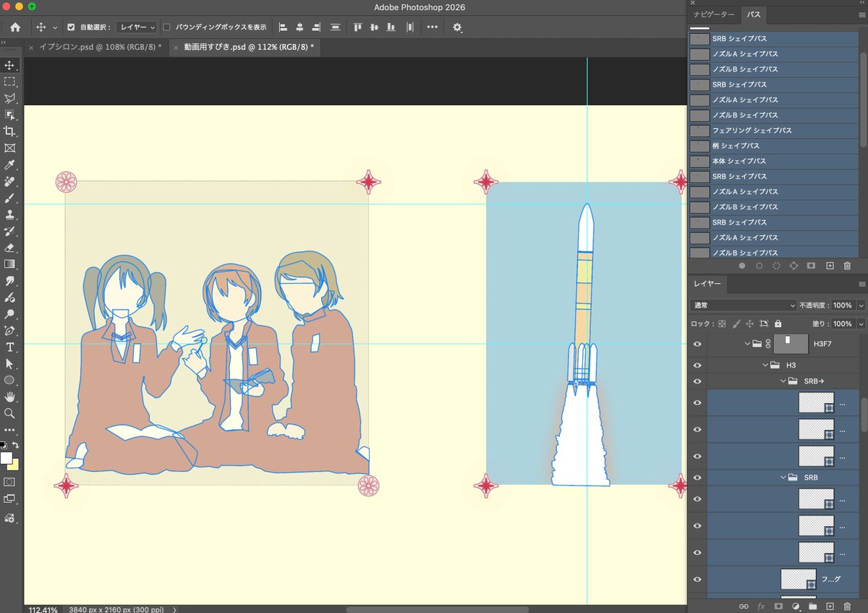Select 本体 シェイプパス path
868x613 pixels.
[773, 161]
